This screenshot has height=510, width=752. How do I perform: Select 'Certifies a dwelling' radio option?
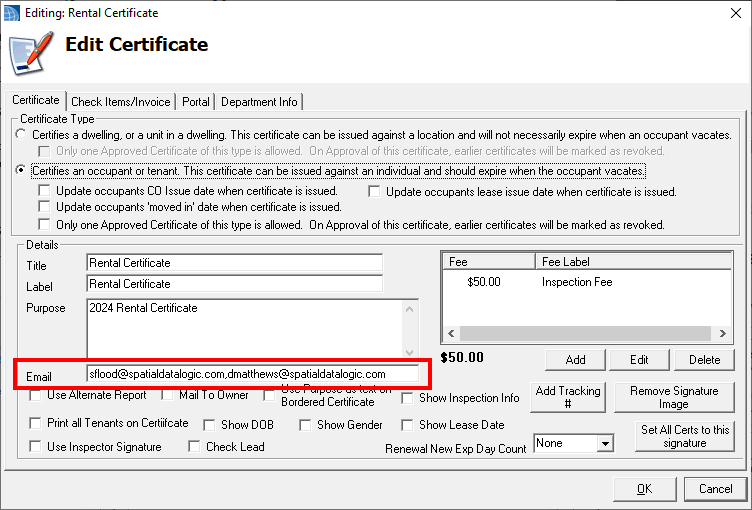point(21,134)
